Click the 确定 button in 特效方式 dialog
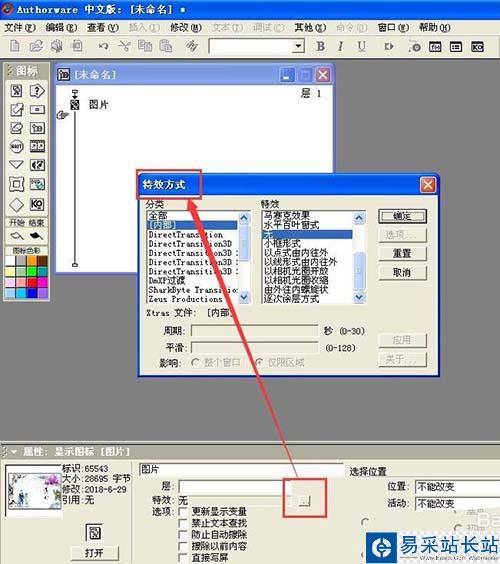This screenshot has height=564, width=500. 402,216
